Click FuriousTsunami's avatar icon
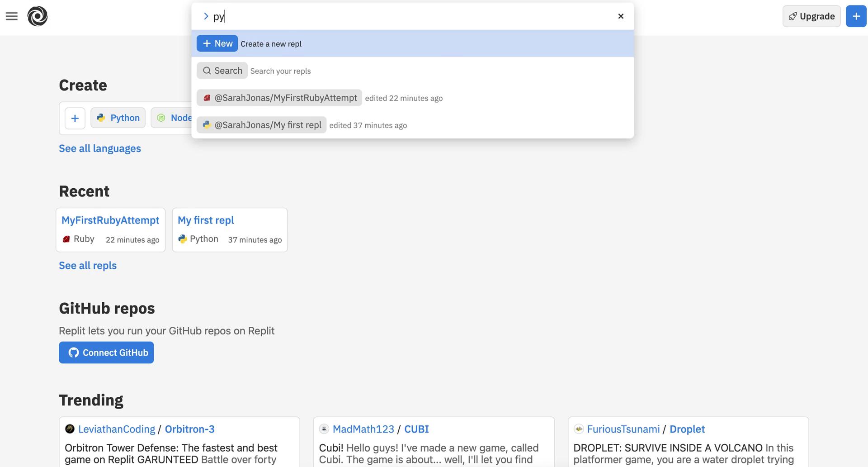This screenshot has width=868, height=467. (579, 429)
